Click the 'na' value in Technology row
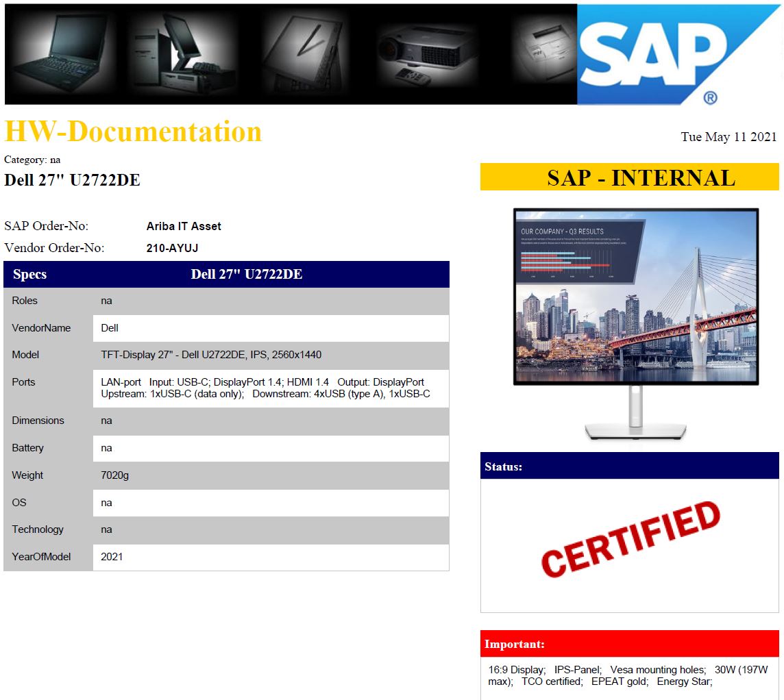The width and height of the screenshot is (784, 700). coord(106,529)
